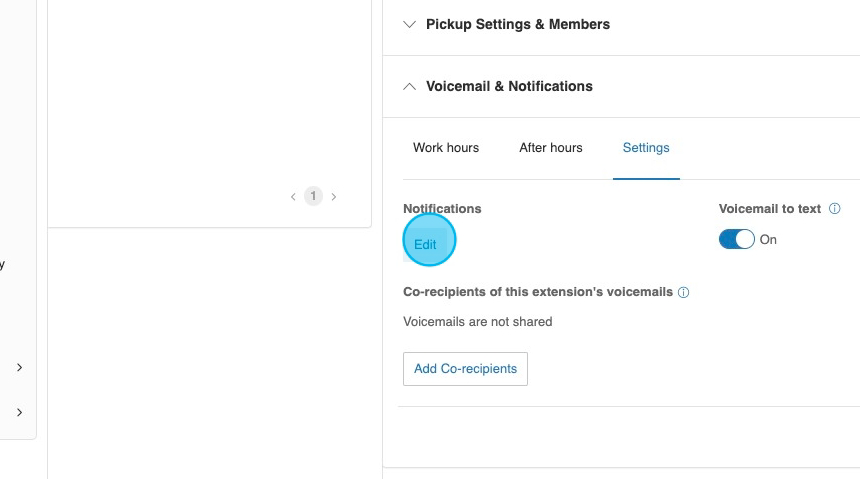This screenshot has width=860, height=479.
Task: Collapse the section using the Voicemail & Notifications chevron
Action: coord(409,87)
